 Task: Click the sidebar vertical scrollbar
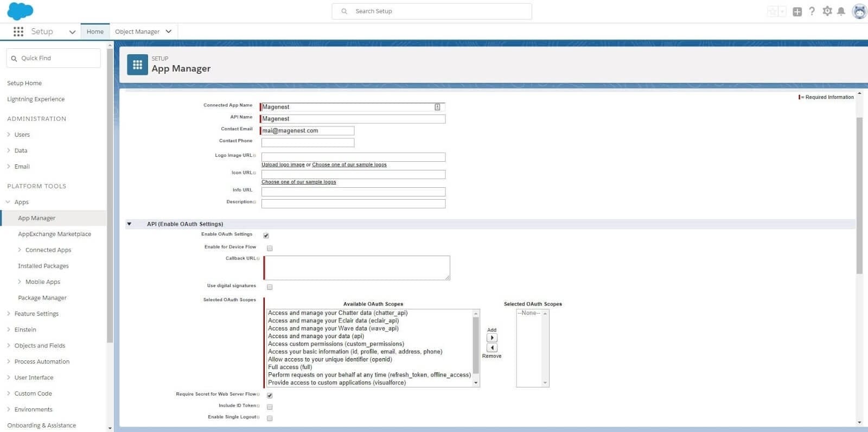[110, 195]
